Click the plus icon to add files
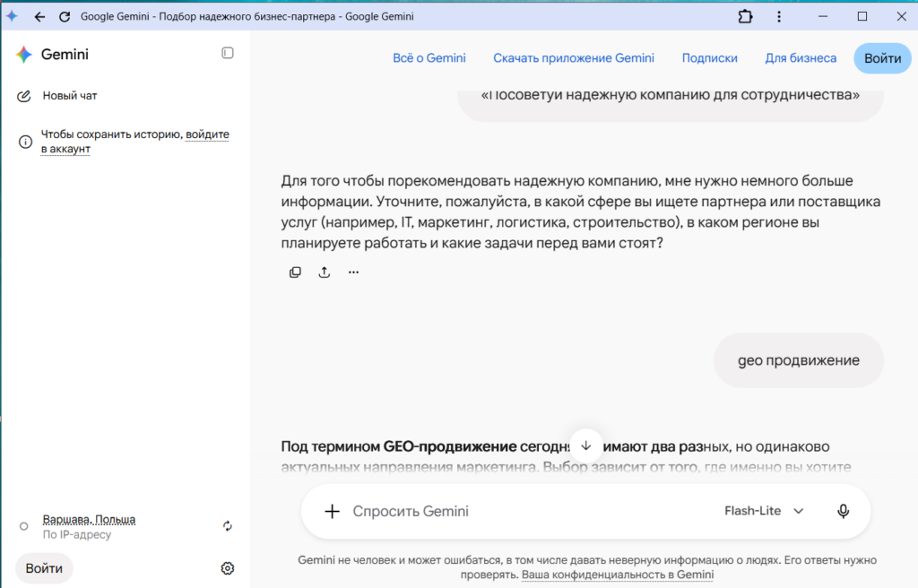 (x=332, y=511)
